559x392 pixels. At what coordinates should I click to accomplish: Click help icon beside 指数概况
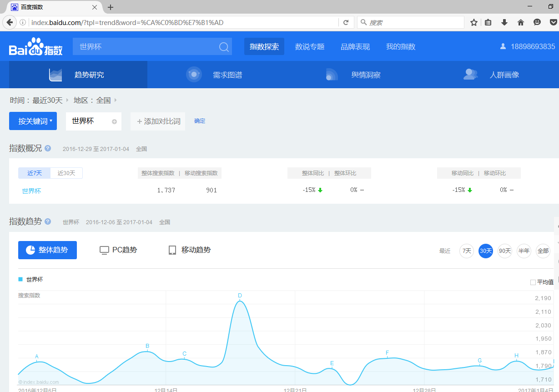tap(48, 148)
